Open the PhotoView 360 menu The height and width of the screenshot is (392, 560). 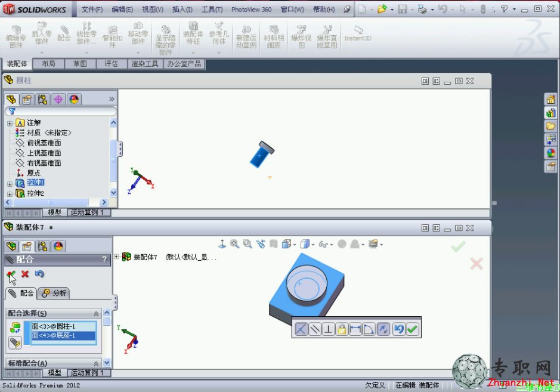(252, 10)
